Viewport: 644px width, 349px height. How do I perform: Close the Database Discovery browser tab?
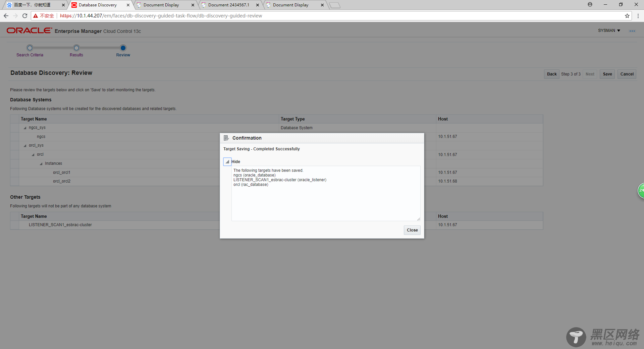pos(128,5)
